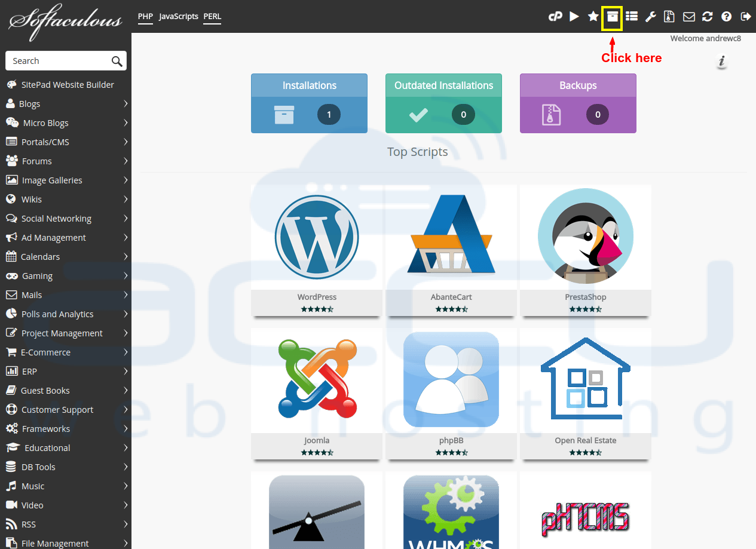
Task: Expand the DB Tools category
Action: [x=66, y=467]
